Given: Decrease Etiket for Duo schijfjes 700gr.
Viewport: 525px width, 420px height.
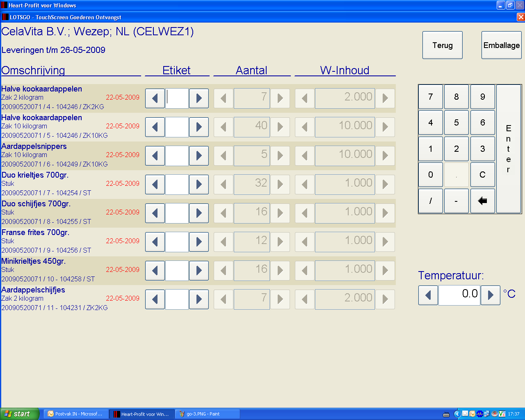Looking at the screenshot, I should [x=155, y=213].
